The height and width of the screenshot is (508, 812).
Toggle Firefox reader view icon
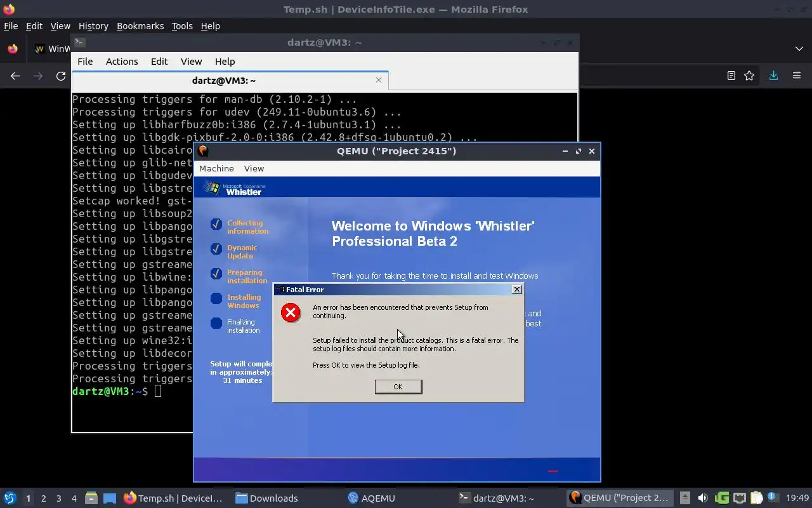pyautogui.click(x=731, y=76)
